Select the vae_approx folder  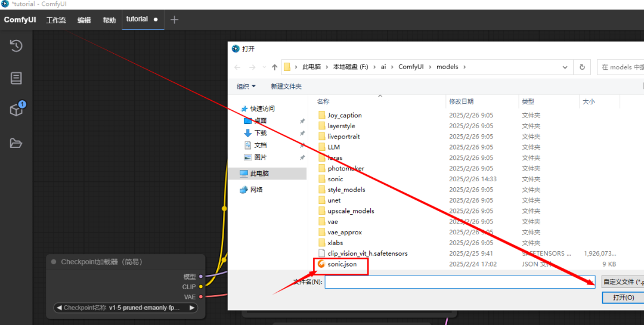[x=345, y=233]
